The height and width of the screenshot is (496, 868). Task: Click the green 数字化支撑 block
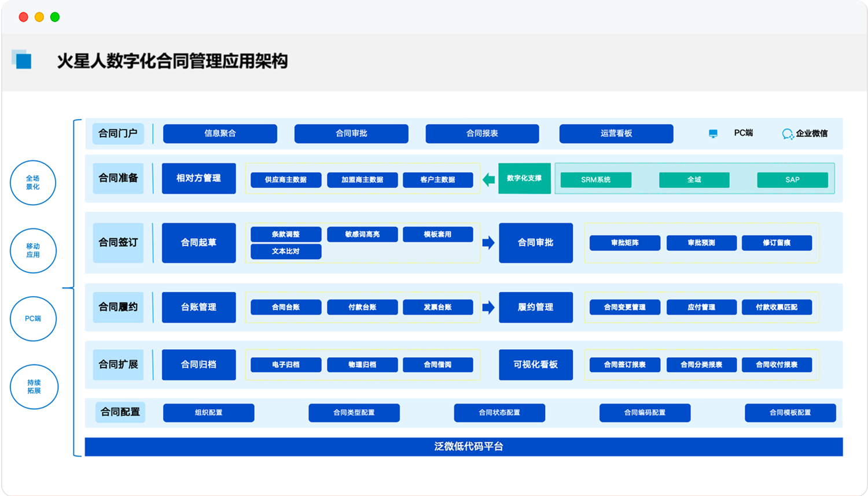click(524, 178)
